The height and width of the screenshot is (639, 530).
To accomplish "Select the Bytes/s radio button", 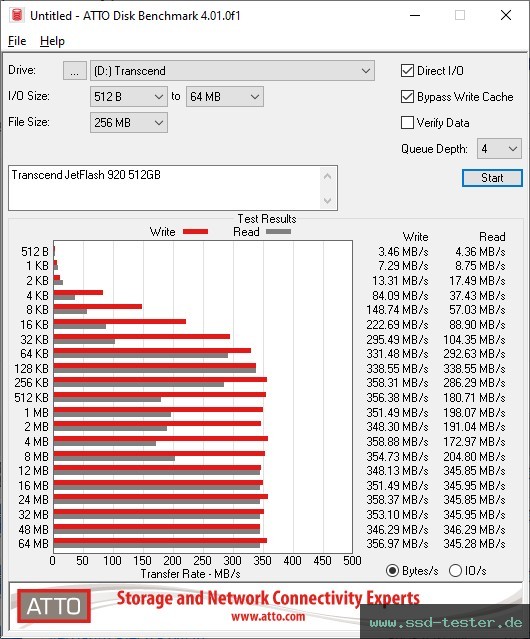I will 392,571.
